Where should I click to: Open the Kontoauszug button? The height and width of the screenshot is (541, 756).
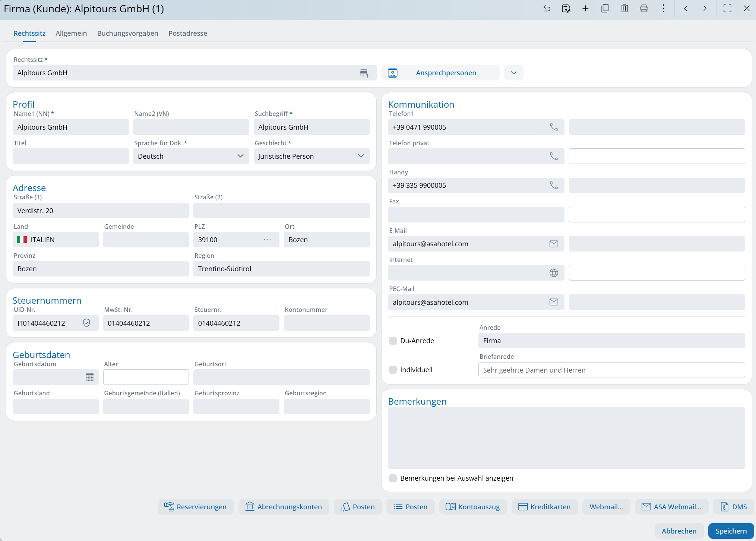tap(473, 507)
